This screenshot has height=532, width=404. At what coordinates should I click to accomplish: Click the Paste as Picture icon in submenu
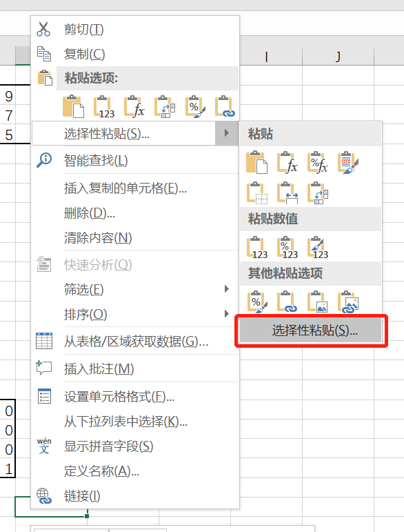pos(318,302)
